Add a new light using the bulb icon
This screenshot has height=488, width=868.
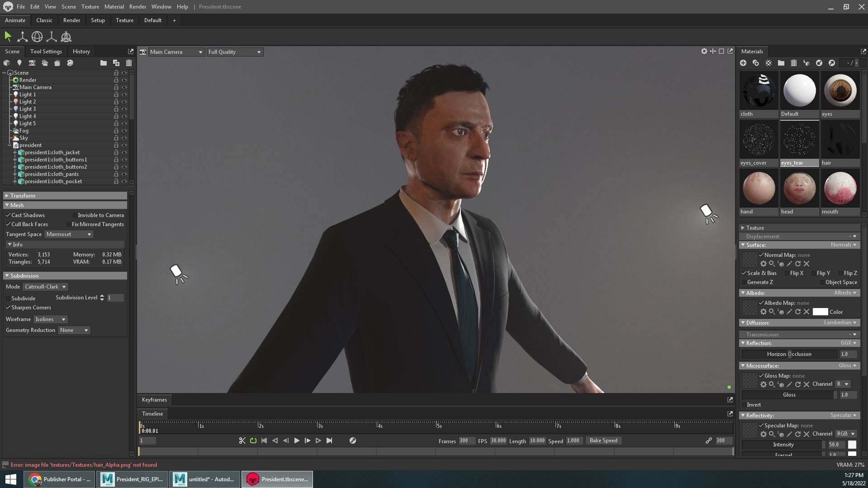tap(19, 63)
